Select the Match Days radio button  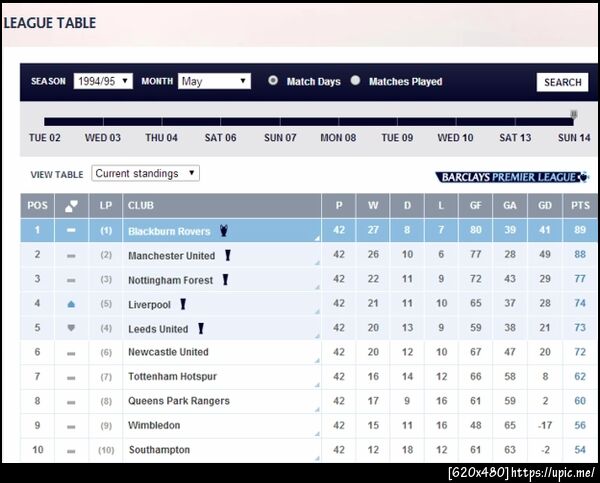[273, 81]
